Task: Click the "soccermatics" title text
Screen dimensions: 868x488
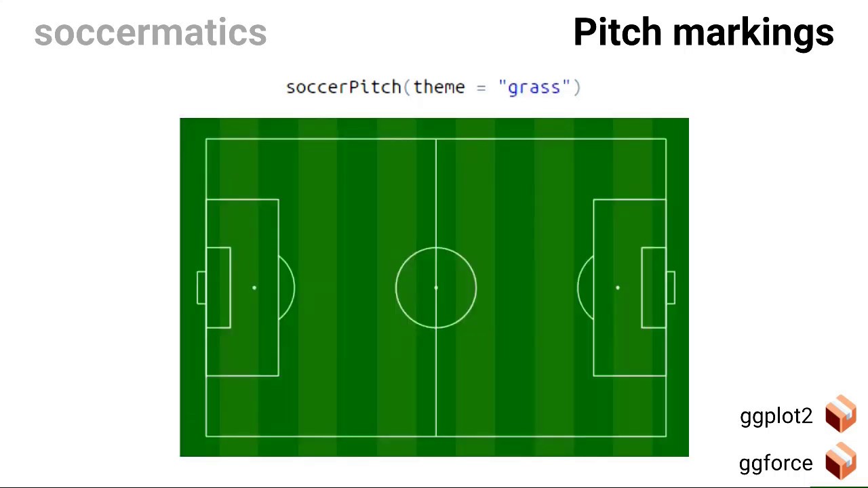Action: coord(151,33)
